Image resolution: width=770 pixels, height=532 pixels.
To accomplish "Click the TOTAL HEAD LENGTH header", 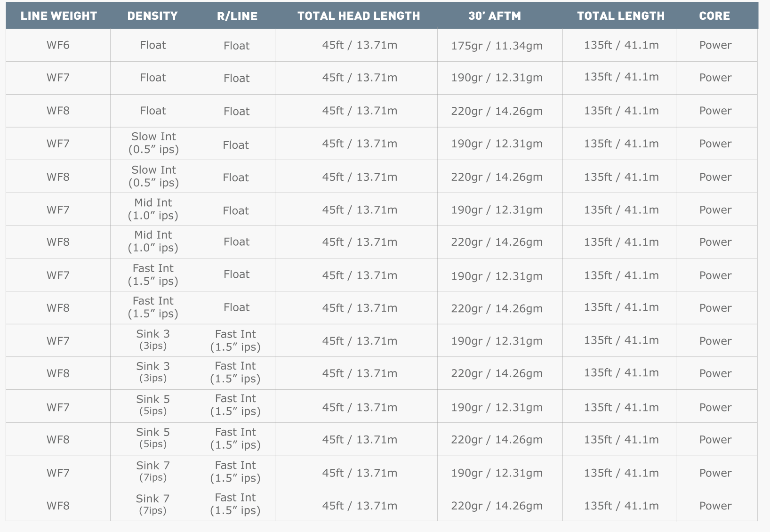I will click(359, 16).
